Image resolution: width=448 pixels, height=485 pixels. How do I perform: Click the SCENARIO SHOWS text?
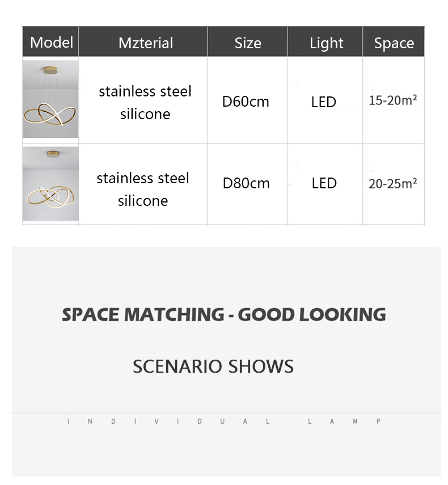[x=213, y=366]
